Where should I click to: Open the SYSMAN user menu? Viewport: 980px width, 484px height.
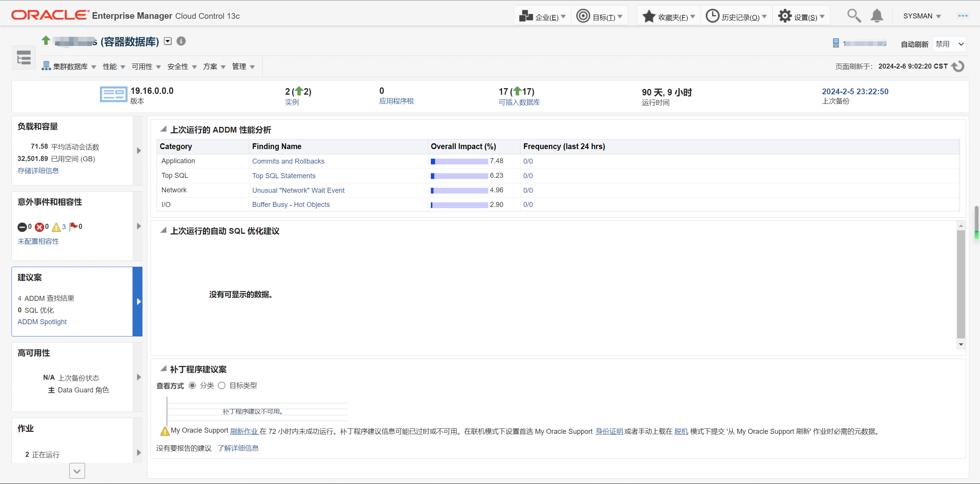(x=922, y=16)
